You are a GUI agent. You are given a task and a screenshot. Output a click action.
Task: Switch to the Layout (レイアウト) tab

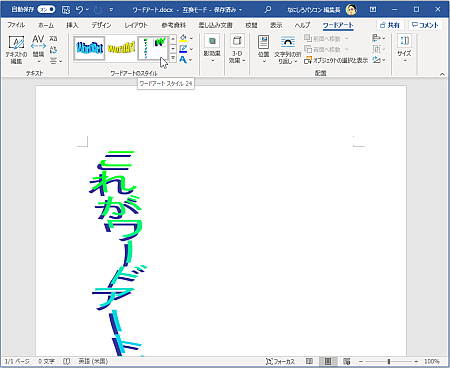click(136, 25)
